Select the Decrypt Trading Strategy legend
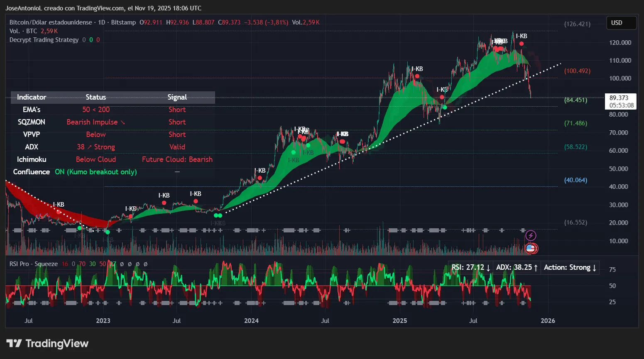The width and height of the screenshot is (644, 359). pyautogui.click(x=44, y=39)
